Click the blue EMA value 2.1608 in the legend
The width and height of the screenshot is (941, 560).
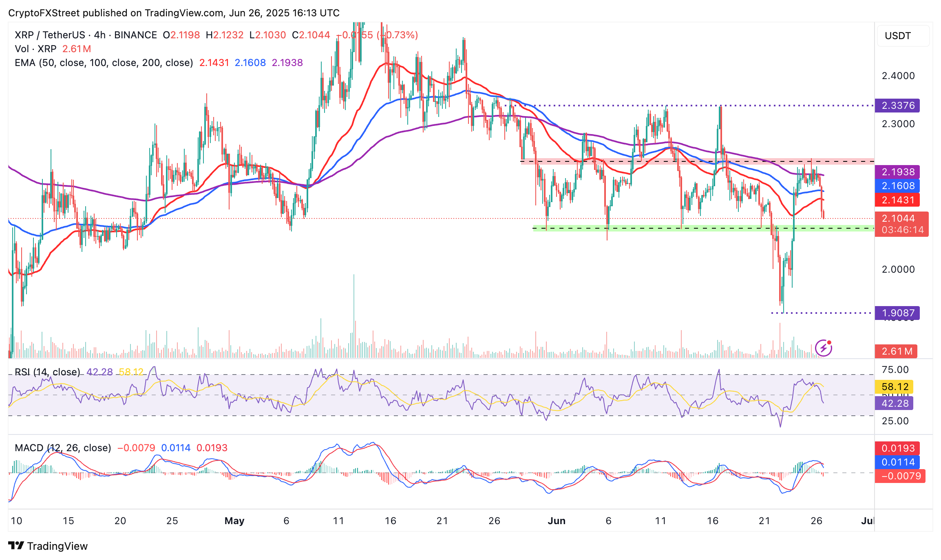[x=250, y=63]
